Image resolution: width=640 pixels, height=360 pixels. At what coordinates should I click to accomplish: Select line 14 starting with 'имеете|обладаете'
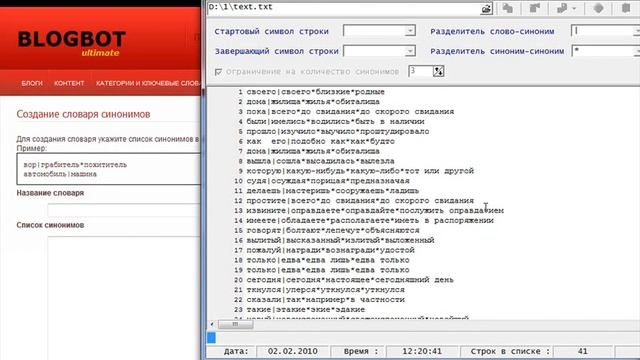click(x=370, y=220)
